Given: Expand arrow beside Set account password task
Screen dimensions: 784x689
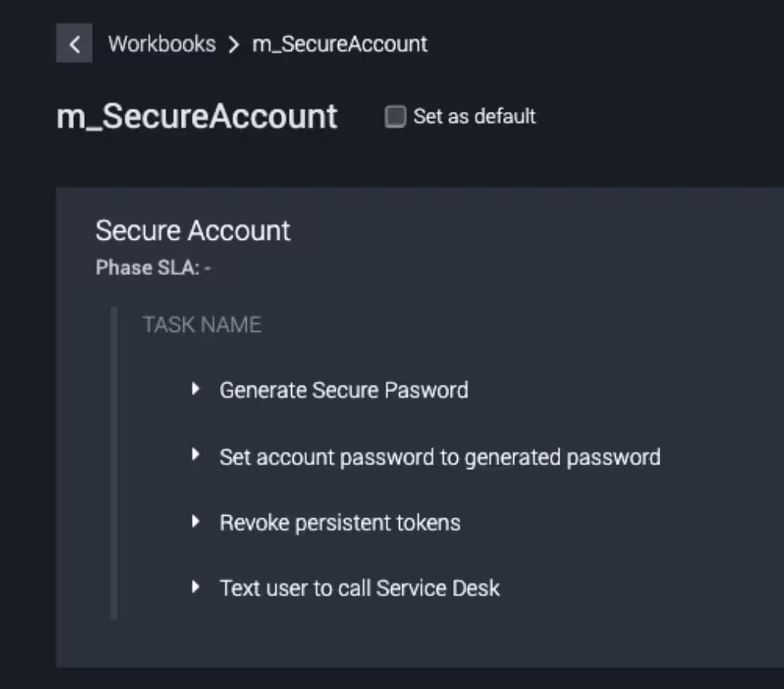Looking at the screenshot, I should click(195, 456).
